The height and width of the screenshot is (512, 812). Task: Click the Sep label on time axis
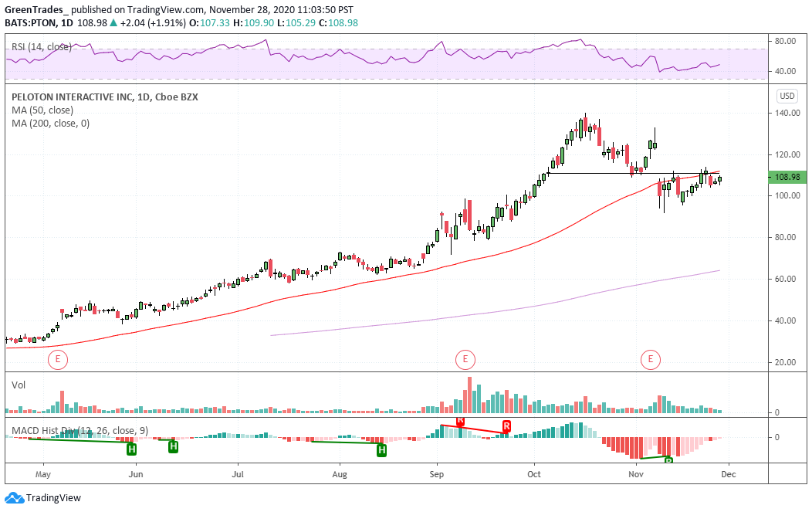coord(437,474)
